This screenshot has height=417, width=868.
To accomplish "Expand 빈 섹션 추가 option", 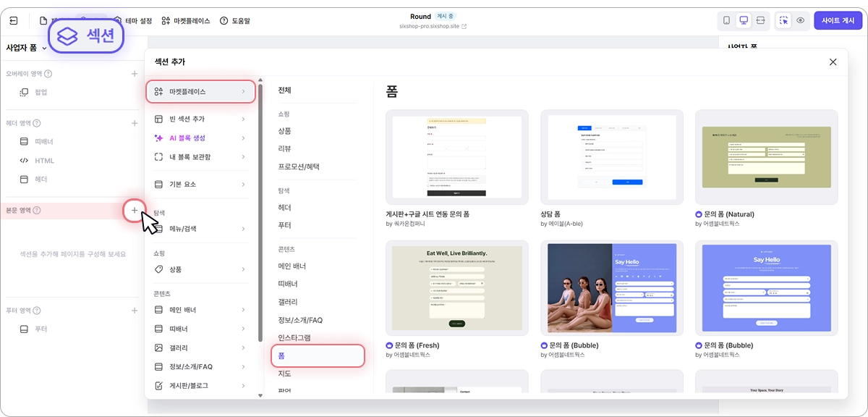I will click(x=200, y=119).
